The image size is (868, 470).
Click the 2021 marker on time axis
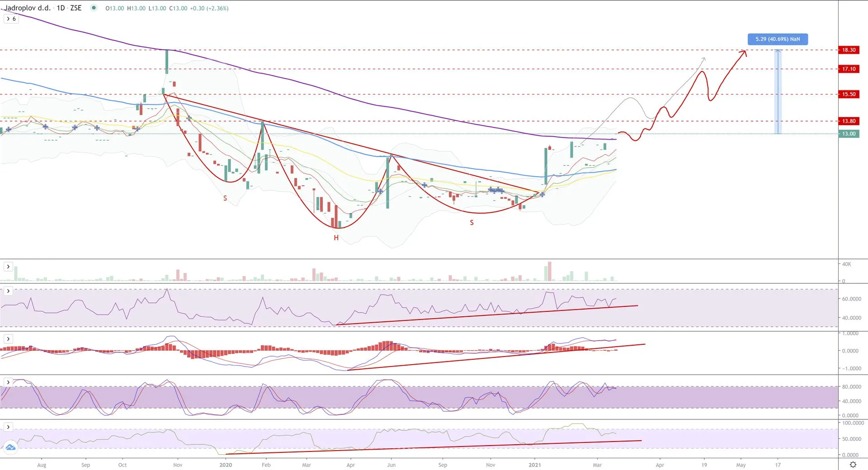[535, 465]
